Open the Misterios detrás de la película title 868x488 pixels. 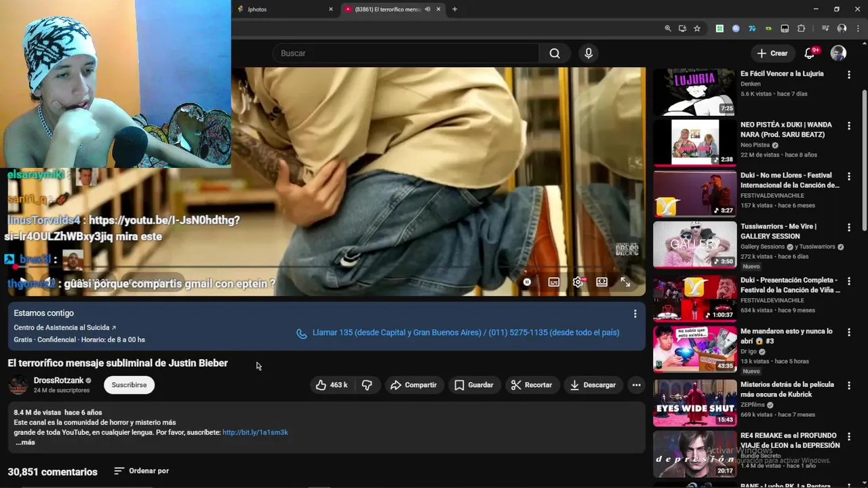[x=787, y=389]
